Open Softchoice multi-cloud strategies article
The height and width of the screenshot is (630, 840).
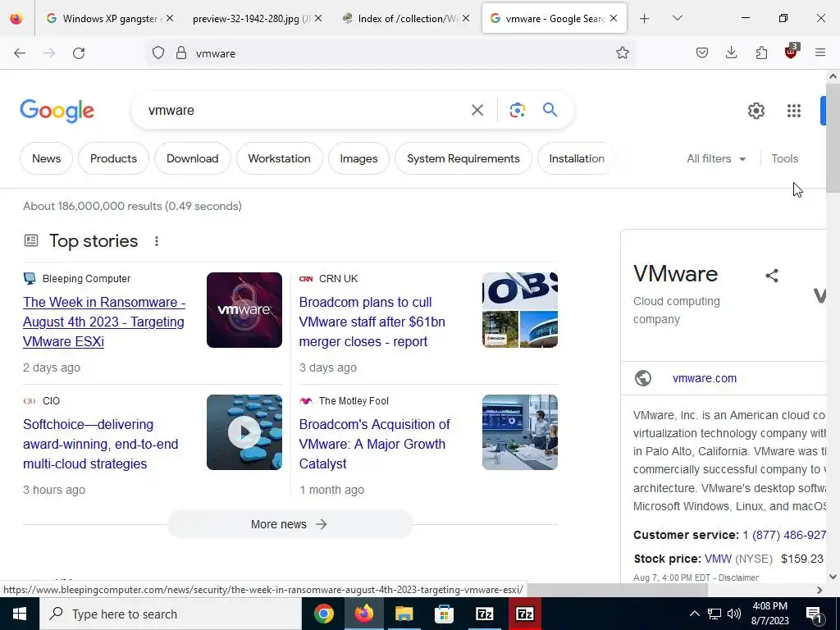[x=101, y=444]
